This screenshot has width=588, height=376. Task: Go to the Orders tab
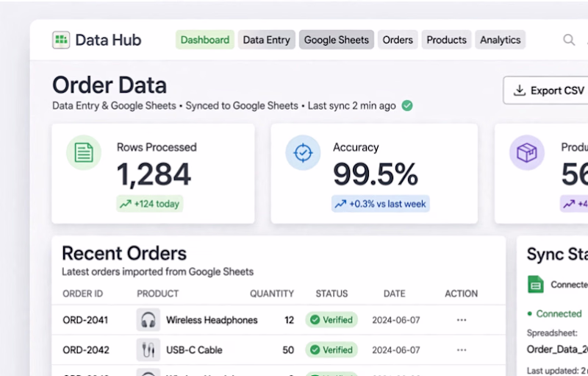398,40
